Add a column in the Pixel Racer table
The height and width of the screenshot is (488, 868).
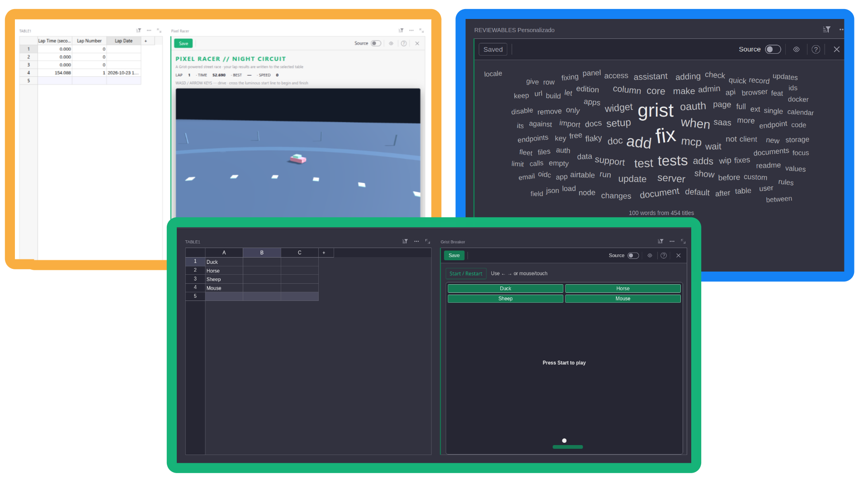tap(146, 41)
